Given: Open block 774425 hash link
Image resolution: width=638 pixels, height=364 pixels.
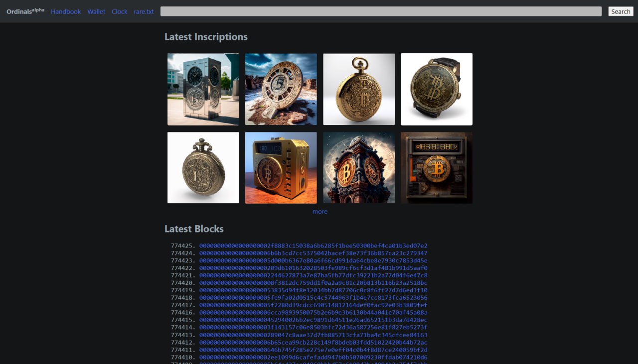Looking at the screenshot, I should tap(314, 246).
